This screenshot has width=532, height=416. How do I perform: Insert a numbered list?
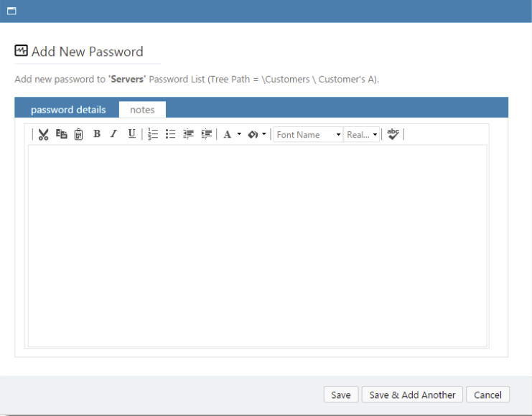click(x=153, y=134)
